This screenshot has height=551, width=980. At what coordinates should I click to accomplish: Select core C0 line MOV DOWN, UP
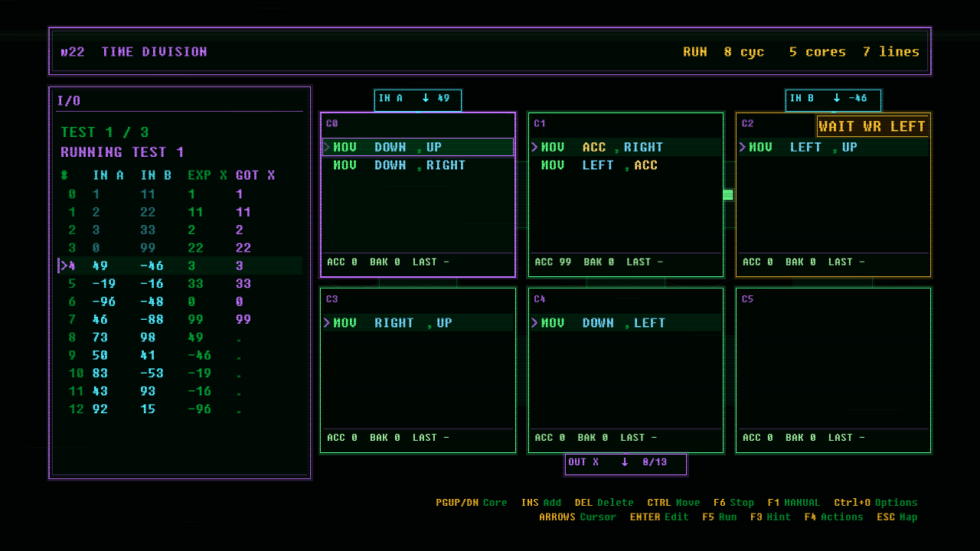pyautogui.click(x=418, y=147)
